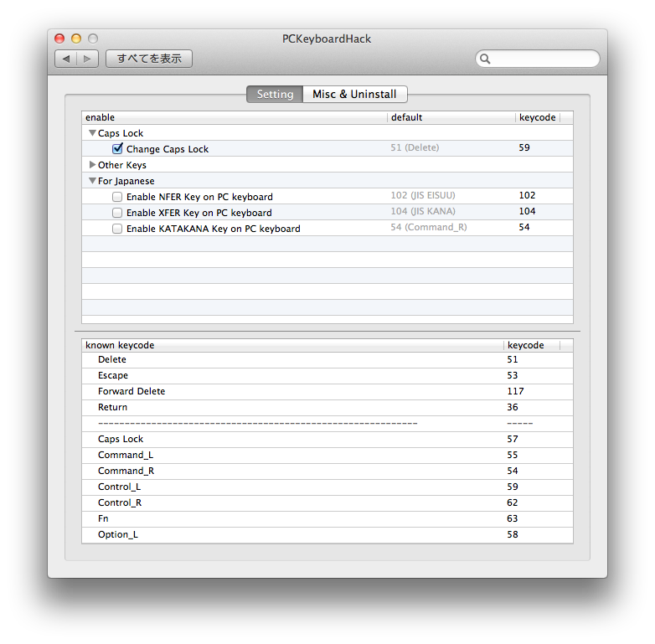Click the back navigation arrow
The height and width of the screenshot is (644, 655).
(66, 59)
